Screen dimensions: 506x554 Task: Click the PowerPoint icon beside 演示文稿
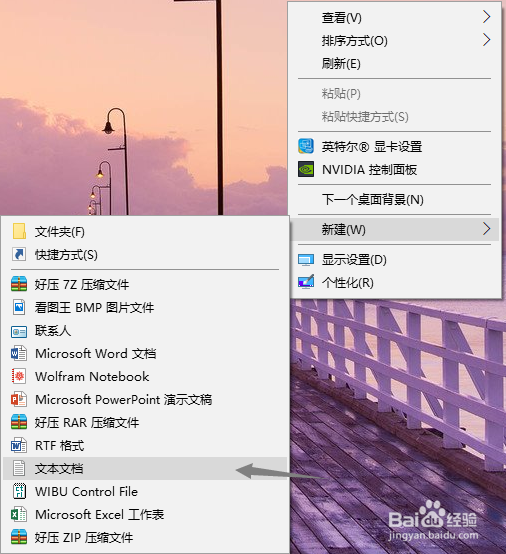pos(19,399)
